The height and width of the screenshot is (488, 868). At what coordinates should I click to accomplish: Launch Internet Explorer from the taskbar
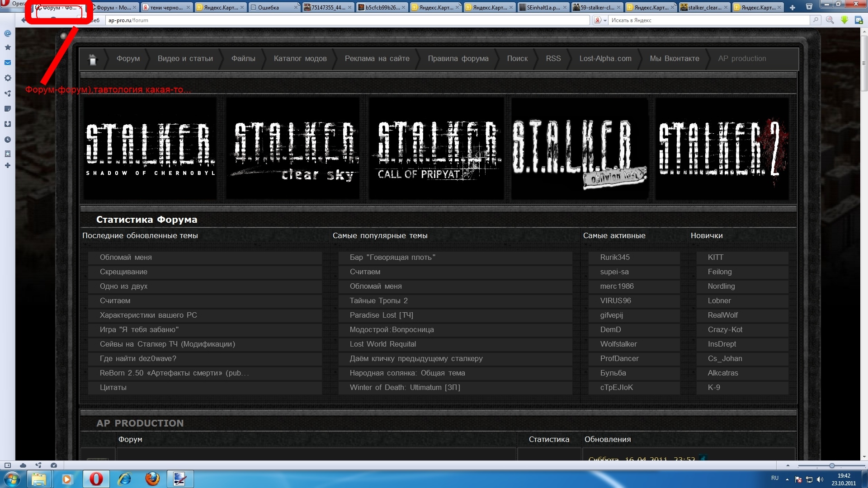(124, 479)
